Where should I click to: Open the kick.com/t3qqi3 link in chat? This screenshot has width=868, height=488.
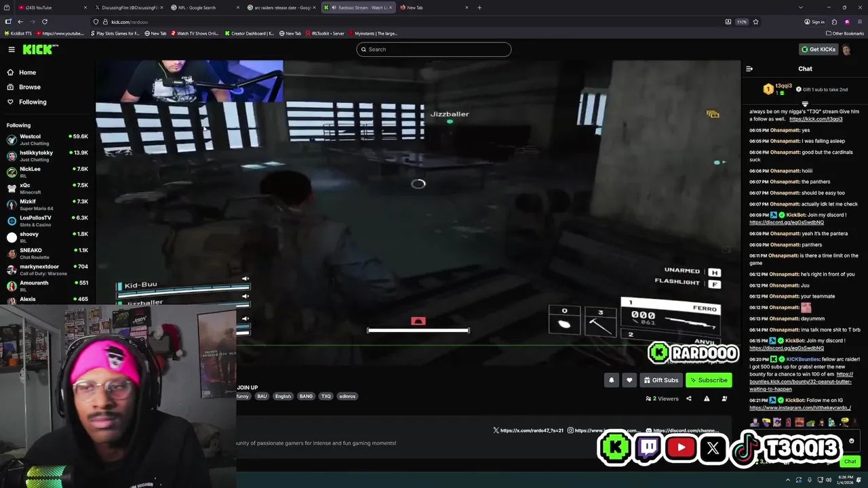point(816,119)
